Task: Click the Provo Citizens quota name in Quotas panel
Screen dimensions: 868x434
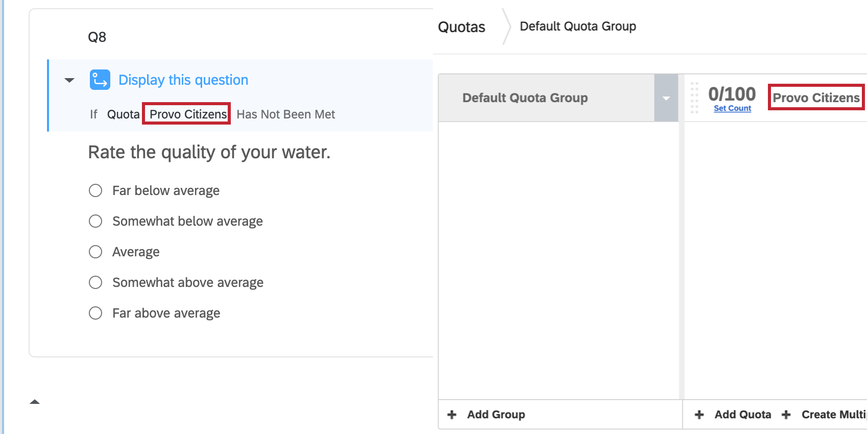Action: [x=816, y=98]
